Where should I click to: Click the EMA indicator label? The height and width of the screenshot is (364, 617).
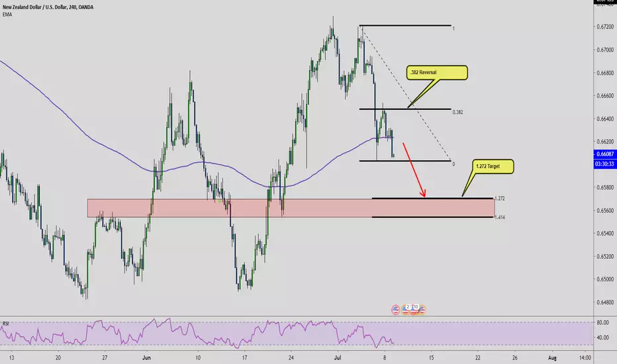tap(7, 15)
